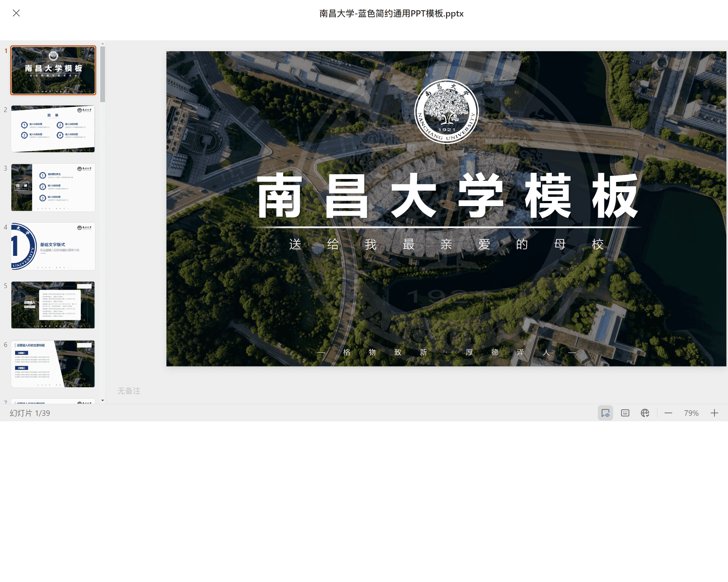Image resolution: width=728 pixels, height=582 pixels.
Task: Select slide 1 thumbnail 南昌大学模板
Action: pyautogui.click(x=53, y=70)
